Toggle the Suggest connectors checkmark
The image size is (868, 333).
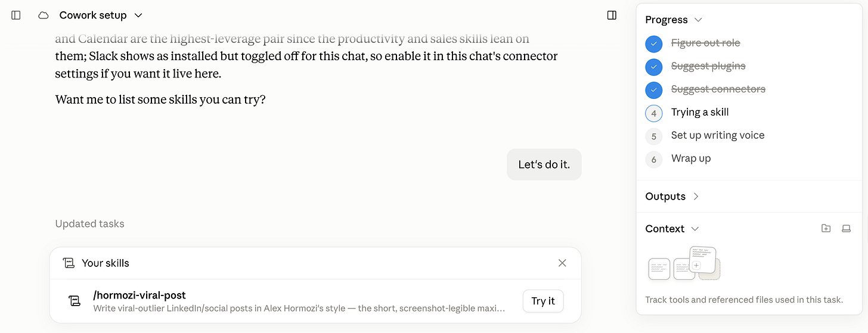tap(654, 90)
